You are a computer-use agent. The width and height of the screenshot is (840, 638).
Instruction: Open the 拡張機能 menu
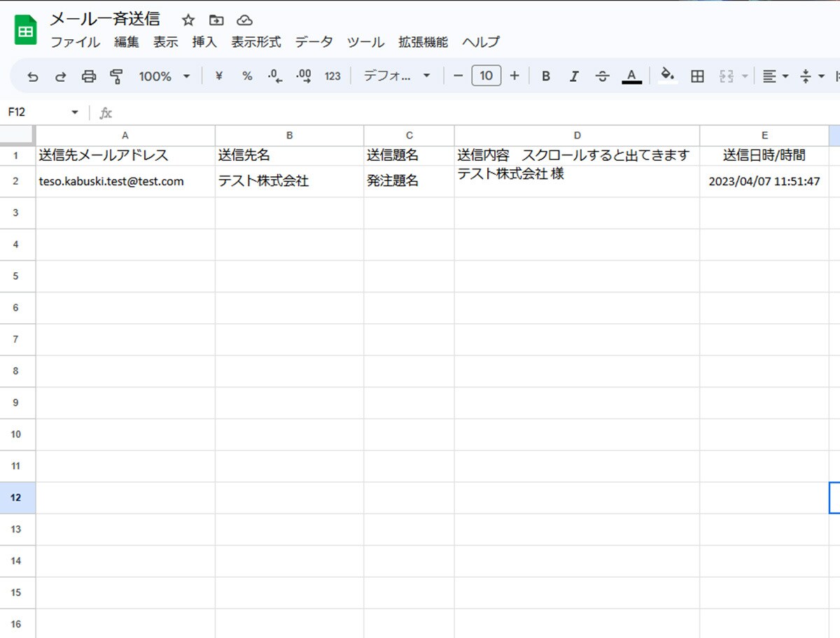point(423,42)
